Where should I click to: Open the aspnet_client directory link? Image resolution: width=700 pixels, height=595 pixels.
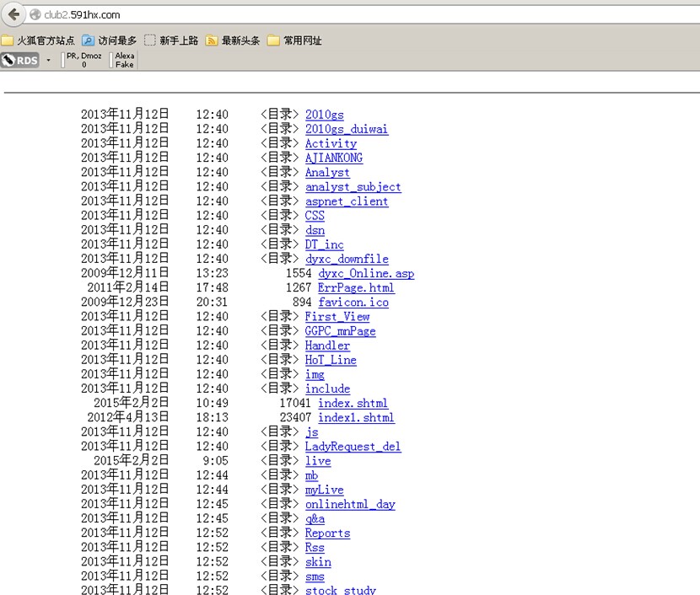[x=347, y=201]
